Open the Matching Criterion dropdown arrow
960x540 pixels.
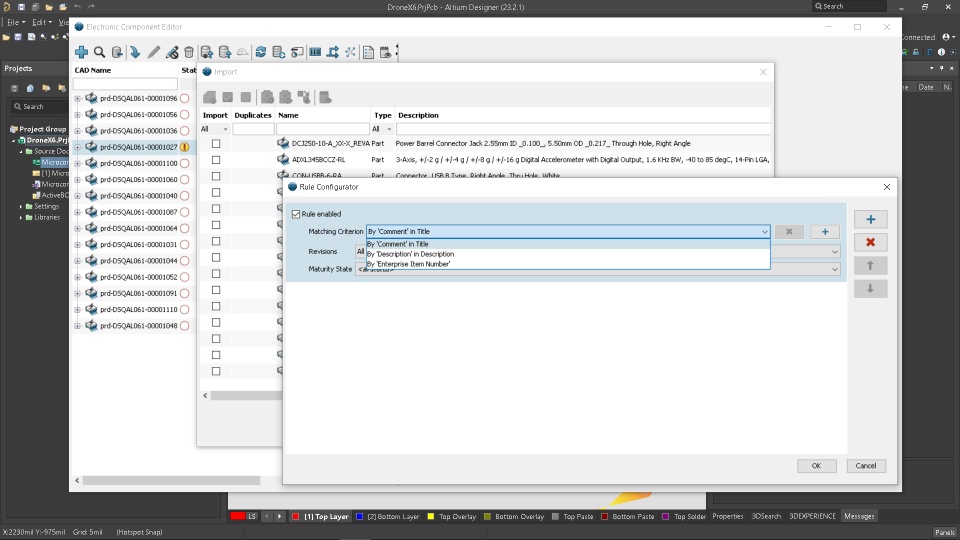point(764,231)
